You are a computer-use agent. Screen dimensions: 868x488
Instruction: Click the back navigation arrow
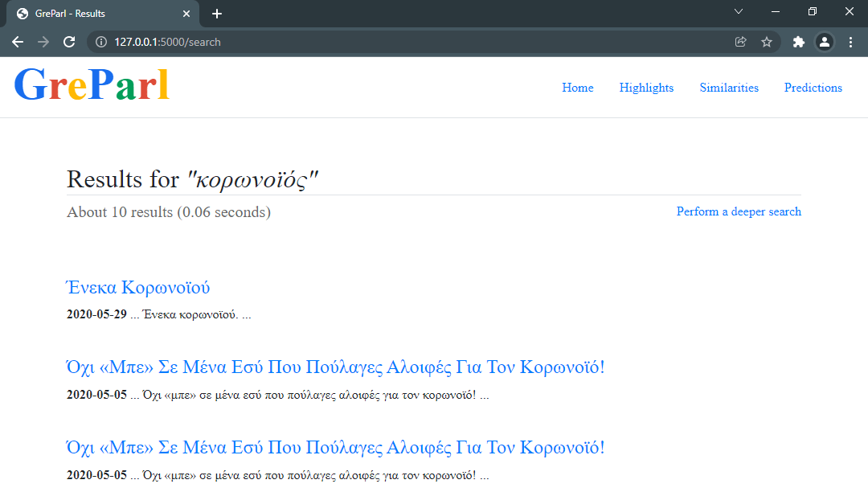pos(18,42)
